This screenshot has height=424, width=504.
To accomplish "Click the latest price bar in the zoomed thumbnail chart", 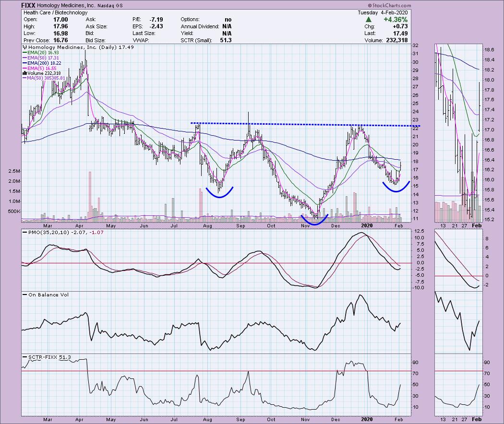I will [x=479, y=106].
